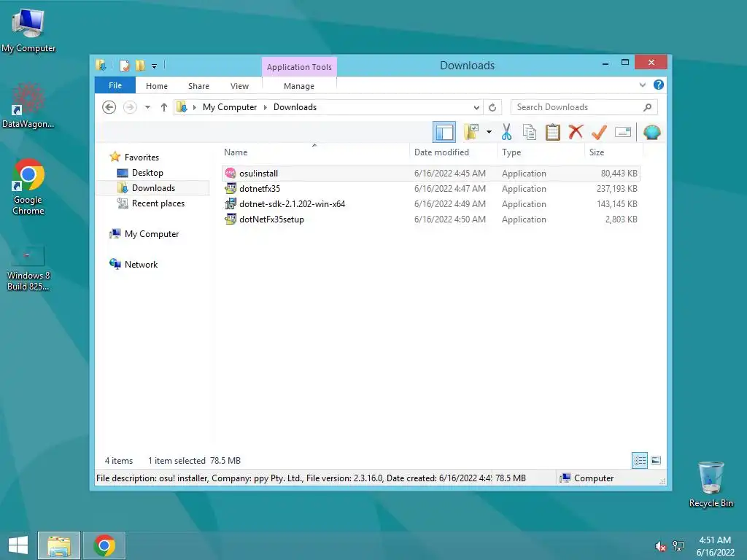Open the Help question mark icon

(659, 85)
